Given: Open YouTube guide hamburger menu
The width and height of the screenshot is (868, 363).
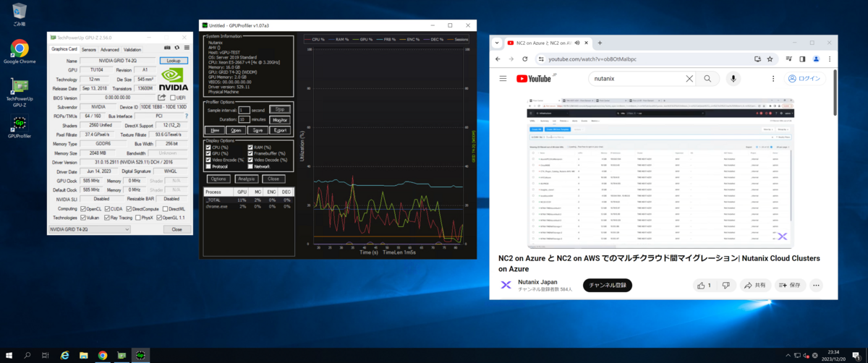Looking at the screenshot, I should pyautogui.click(x=503, y=79).
